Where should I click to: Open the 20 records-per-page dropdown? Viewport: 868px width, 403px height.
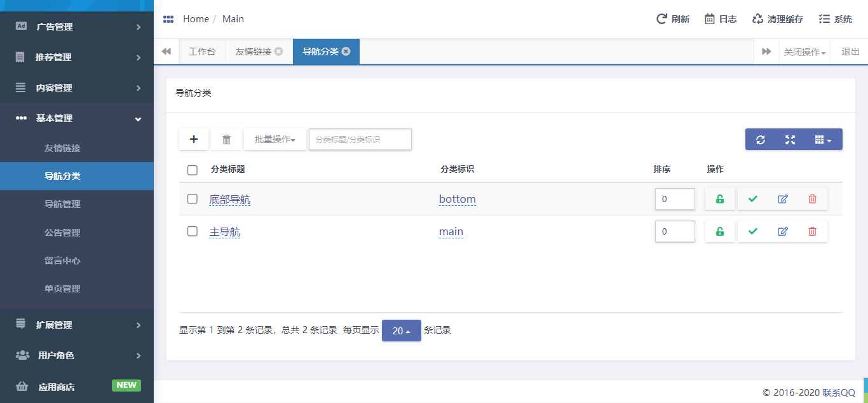coord(401,331)
